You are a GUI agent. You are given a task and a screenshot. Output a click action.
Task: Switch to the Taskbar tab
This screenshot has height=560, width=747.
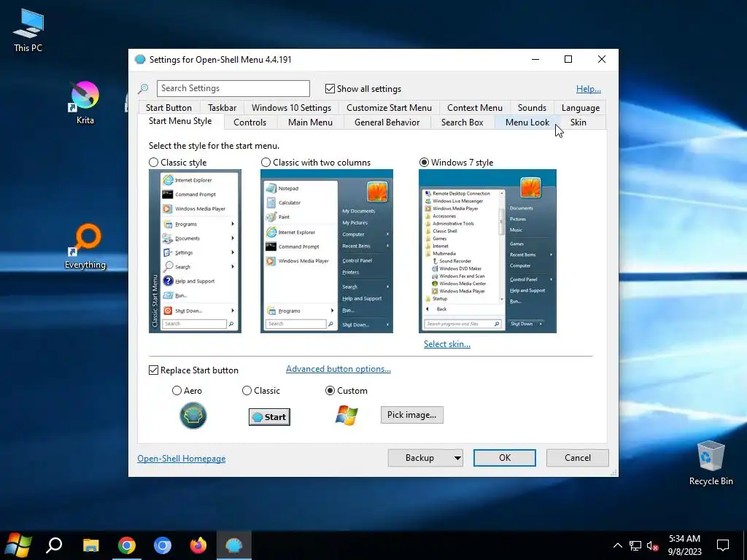(x=222, y=108)
